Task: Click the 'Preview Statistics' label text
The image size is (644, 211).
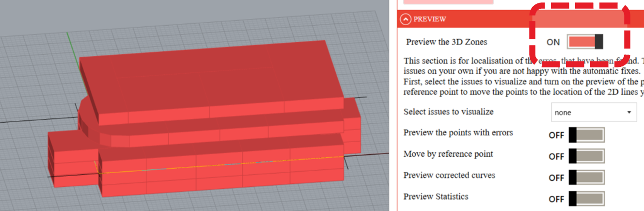Action: (436, 196)
